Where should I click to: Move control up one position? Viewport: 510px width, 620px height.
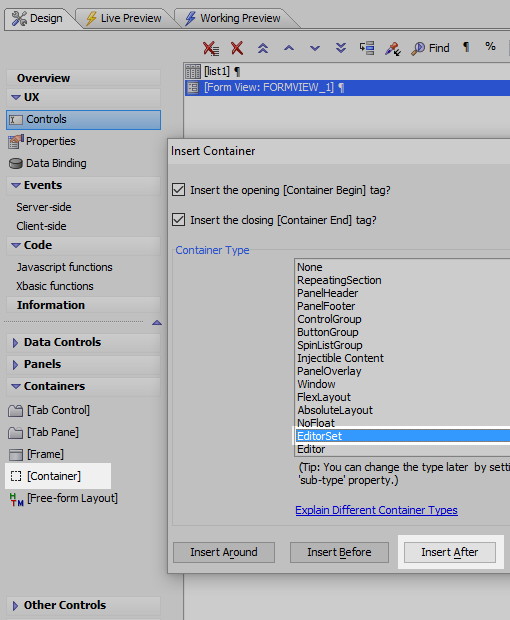pos(289,48)
